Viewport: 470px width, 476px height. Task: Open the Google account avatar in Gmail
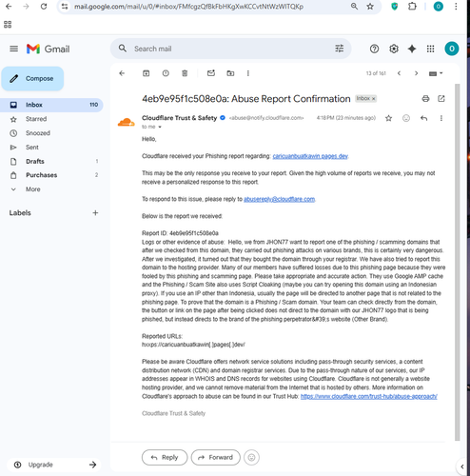pos(452,49)
